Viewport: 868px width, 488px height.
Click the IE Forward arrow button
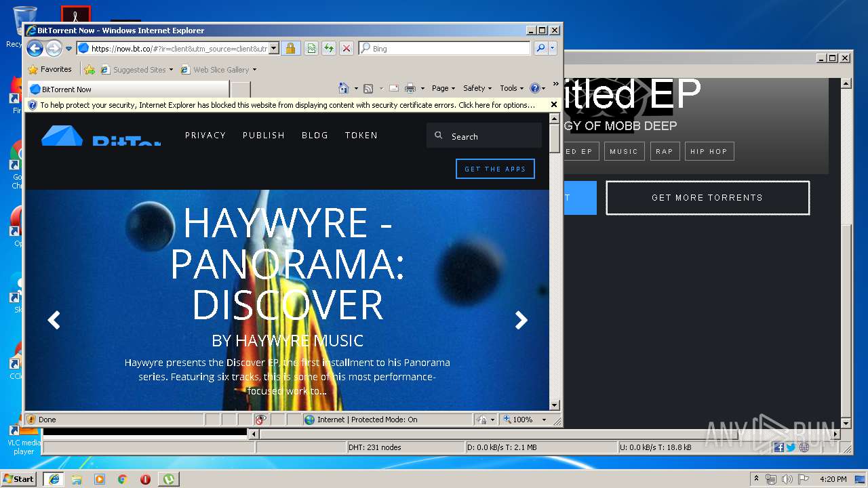(x=54, y=48)
